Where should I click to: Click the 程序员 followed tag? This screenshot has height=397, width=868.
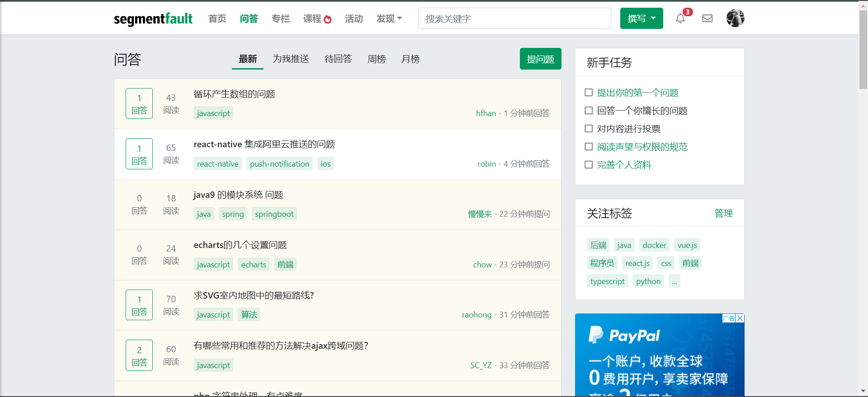tap(602, 263)
